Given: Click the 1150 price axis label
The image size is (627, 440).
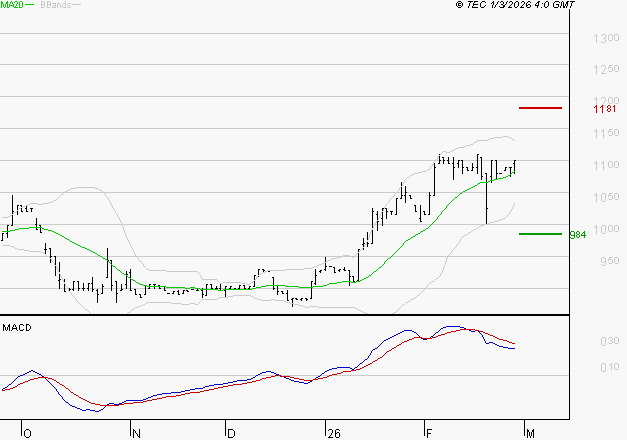Looking at the screenshot, I should 606,133.
